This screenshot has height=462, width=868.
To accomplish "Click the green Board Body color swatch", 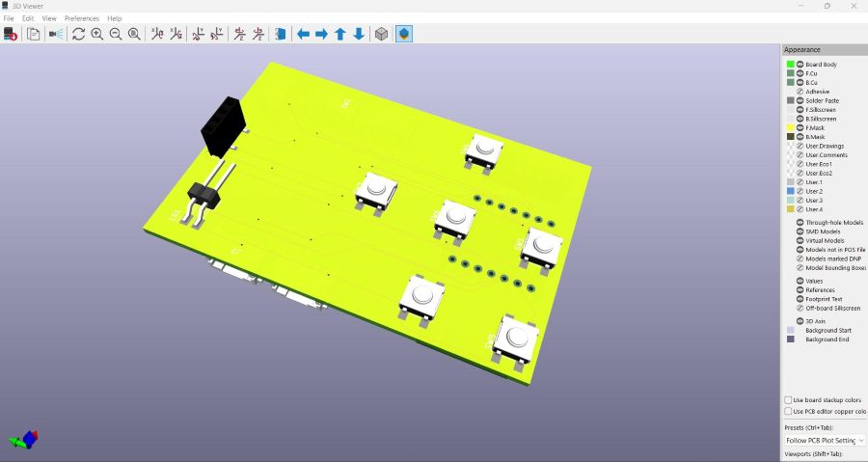I will [791, 65].
